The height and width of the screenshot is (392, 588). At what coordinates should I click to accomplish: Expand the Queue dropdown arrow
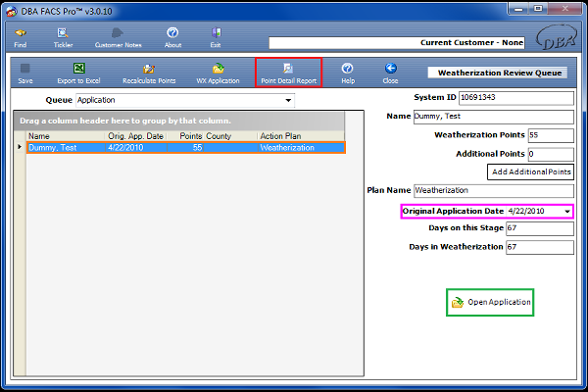[288, 100]
